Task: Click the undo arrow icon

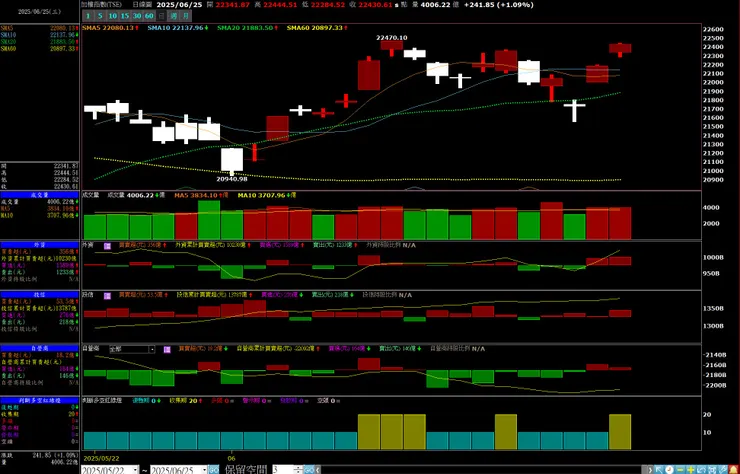Action: 701,470
